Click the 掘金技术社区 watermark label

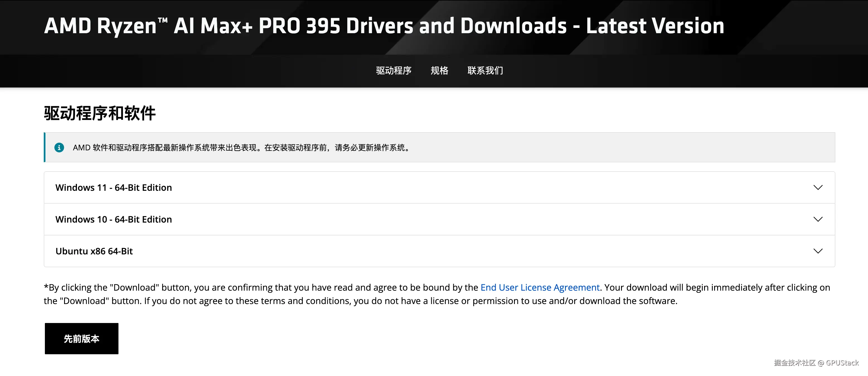[794, 363]
